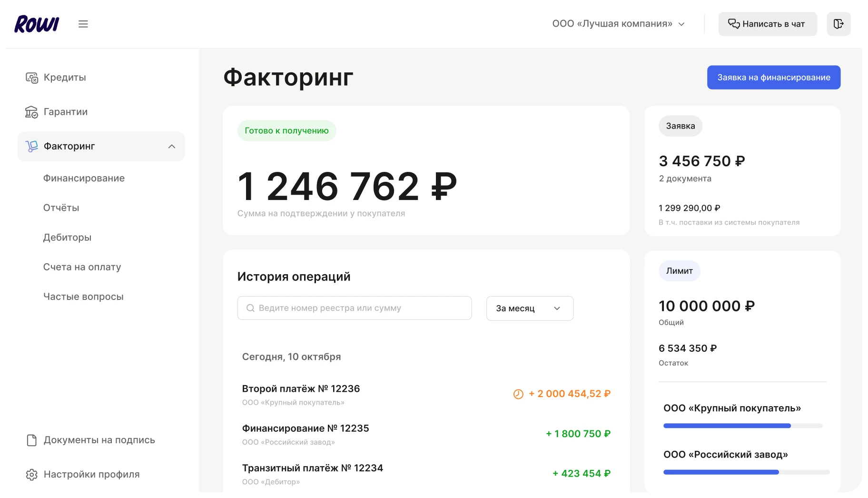The width and height of the screenshot is (868, 498).
Task: Open the Отчёты submenu item
Action: (x=61, y=208)
